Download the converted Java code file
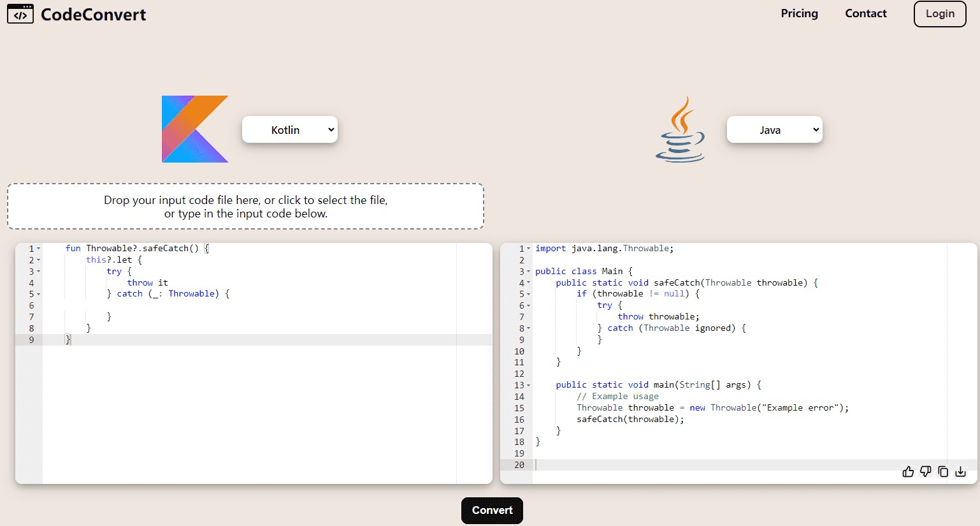Screen dimensions: 980x526 [961, 472]
